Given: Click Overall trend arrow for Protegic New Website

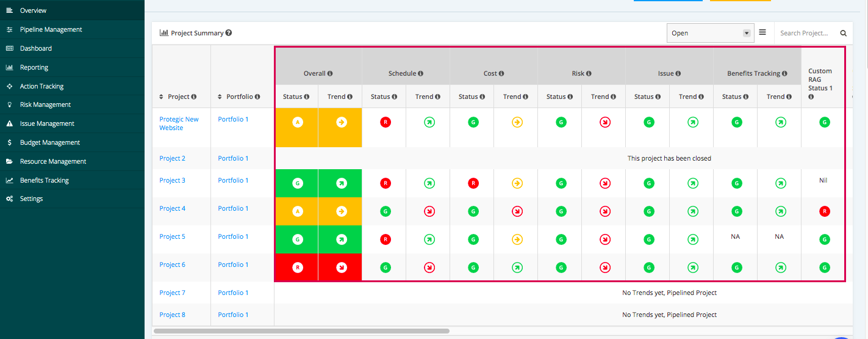Looking at the screenshot, I should coord(341,122).
